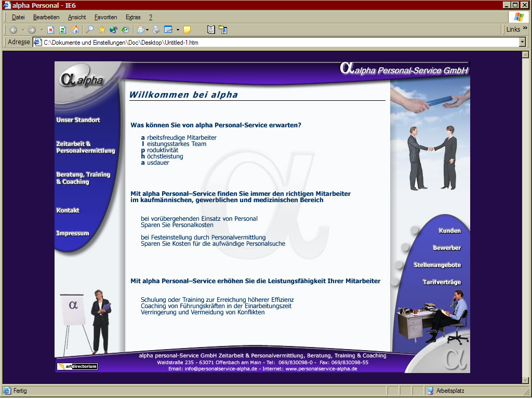Refresh the page with the toolbar icon
The image size is (532, 399).
coord(63,30)
